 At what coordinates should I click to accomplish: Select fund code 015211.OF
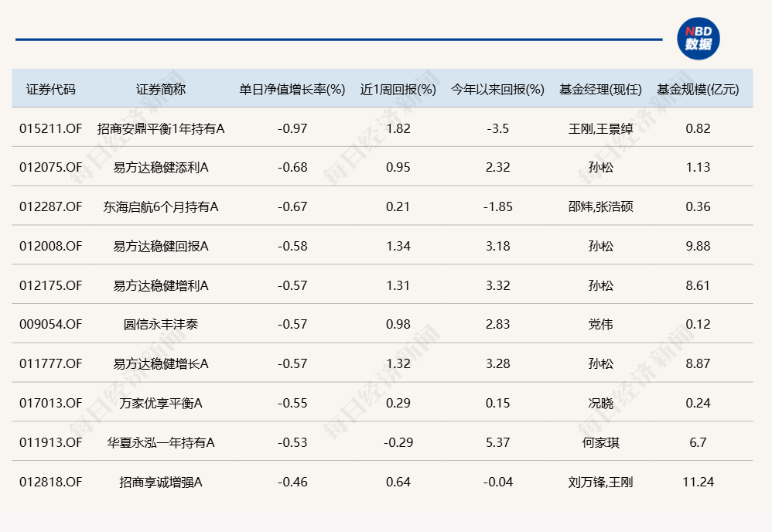(x=51, y=128)
